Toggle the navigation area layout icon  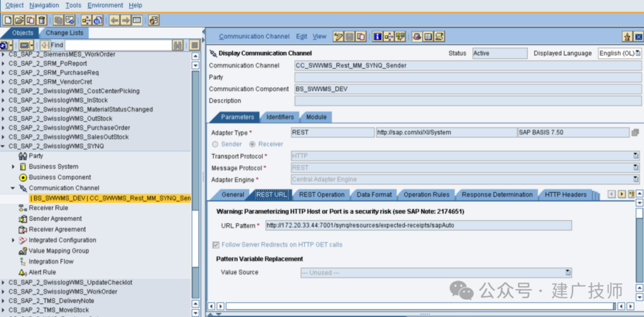pos(137,20)
